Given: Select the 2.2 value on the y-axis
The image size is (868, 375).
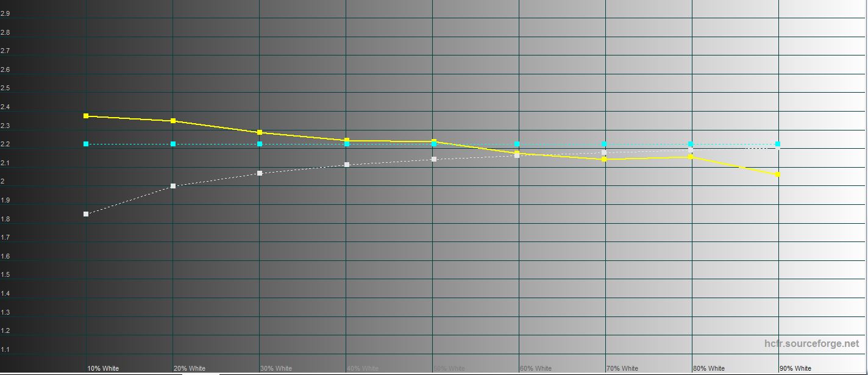Looking at the screenshot, I should (5, 145).
